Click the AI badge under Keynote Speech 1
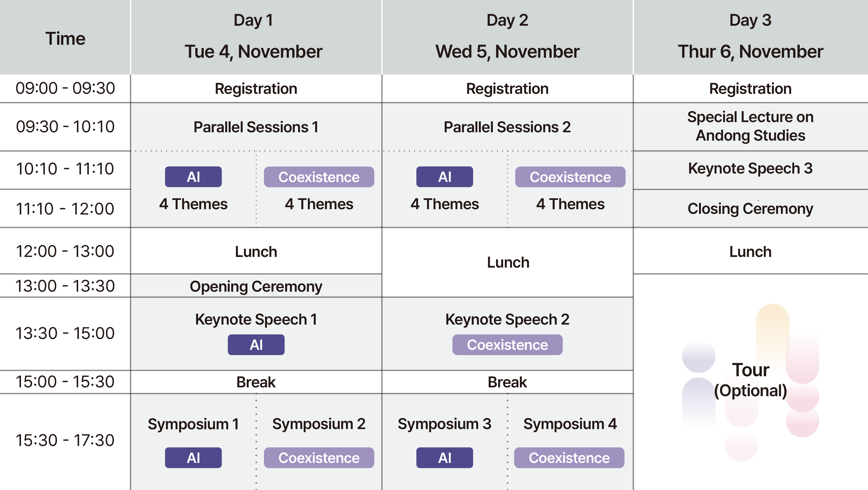The width and height of the screenshot is (868, 490). click(x=256, y=345)
